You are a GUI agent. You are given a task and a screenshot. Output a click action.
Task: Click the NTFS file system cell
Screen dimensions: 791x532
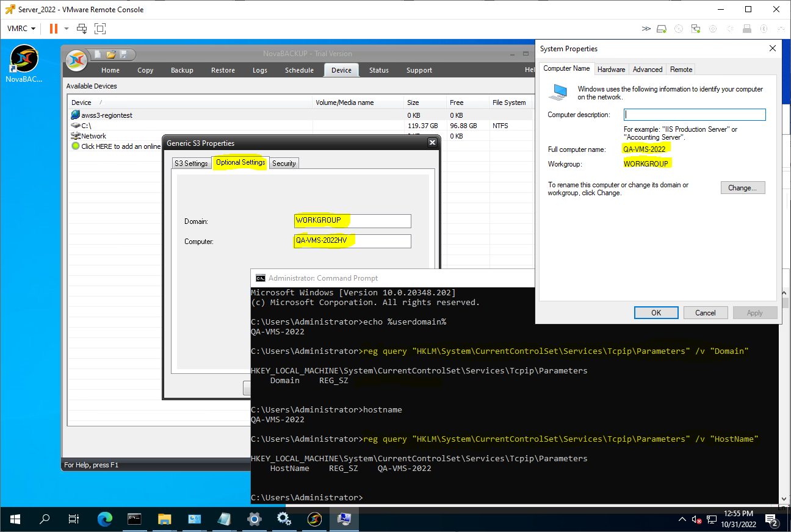click(x=500, y=126)
